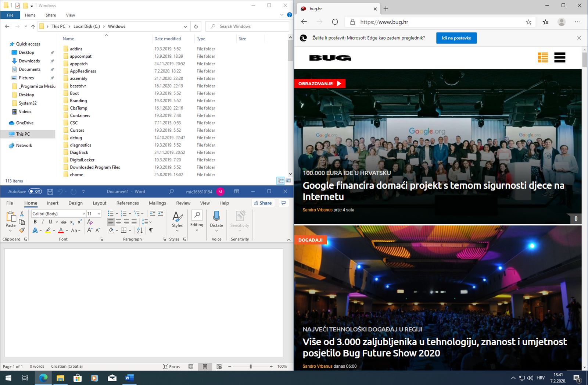This screenshot has width=588, height=385.
Task: Apply subscript formatting in Word
Action: click(72, 222)
